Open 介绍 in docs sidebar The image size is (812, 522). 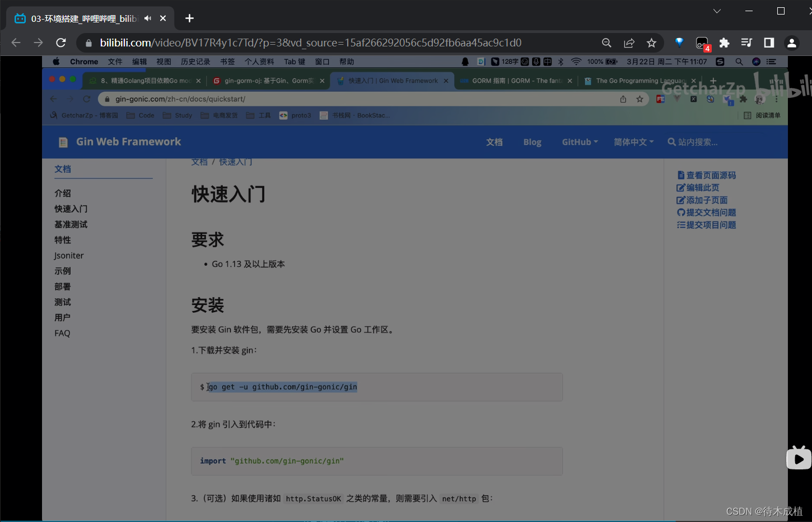click(x=63, y=193)
